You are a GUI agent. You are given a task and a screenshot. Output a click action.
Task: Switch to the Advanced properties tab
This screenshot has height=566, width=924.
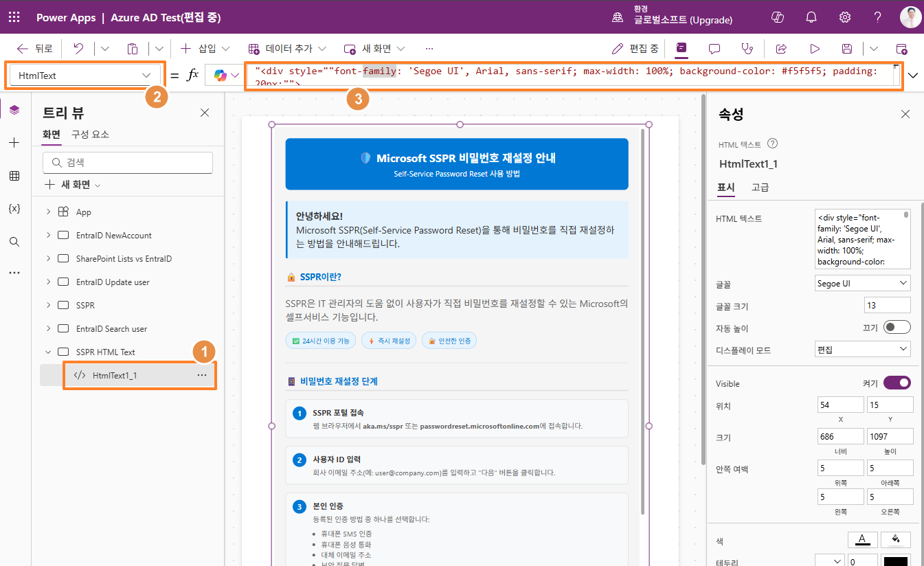pos(760,187)
